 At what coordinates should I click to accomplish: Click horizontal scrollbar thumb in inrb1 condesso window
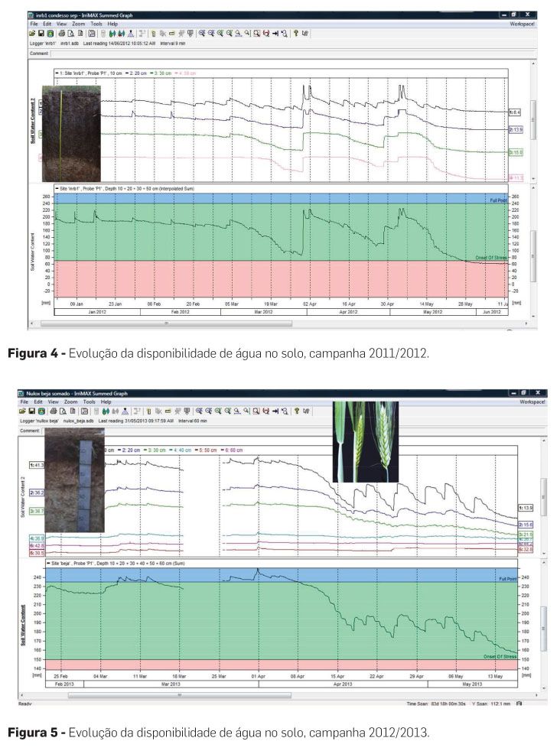pyautogui.click(x=166, y=323)
